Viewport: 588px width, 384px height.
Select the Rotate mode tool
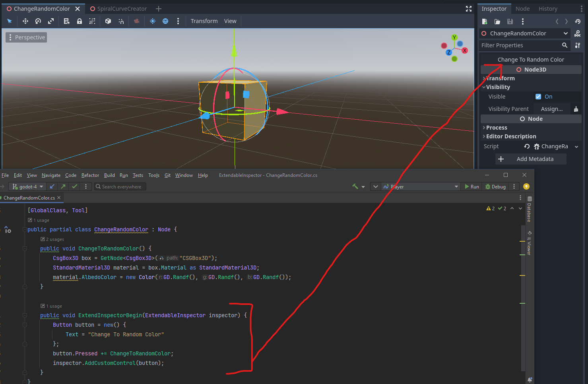coord(38,21)
